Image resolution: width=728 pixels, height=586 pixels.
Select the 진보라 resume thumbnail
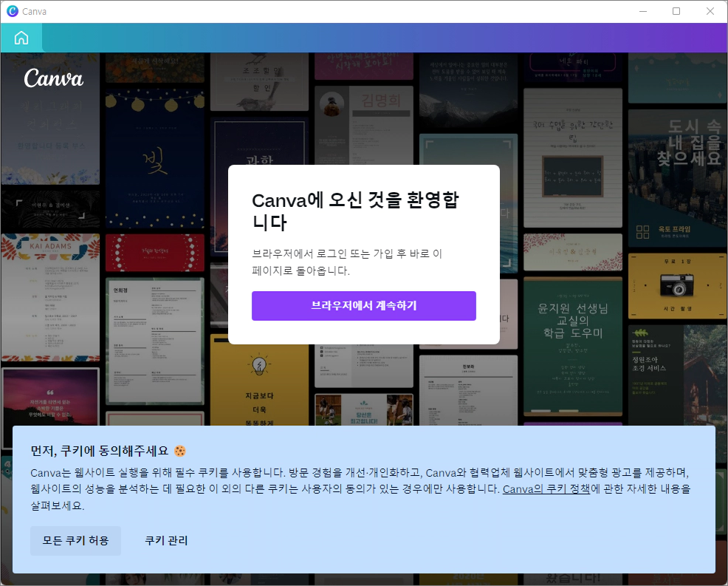468,390
